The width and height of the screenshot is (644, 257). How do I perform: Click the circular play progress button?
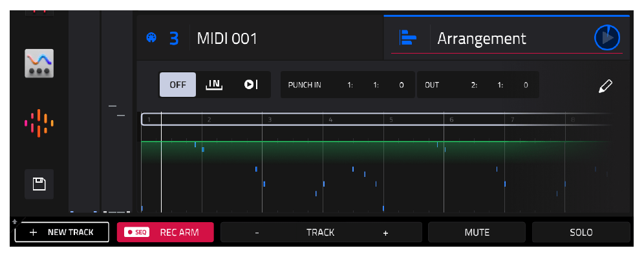(x=607, y=37)
